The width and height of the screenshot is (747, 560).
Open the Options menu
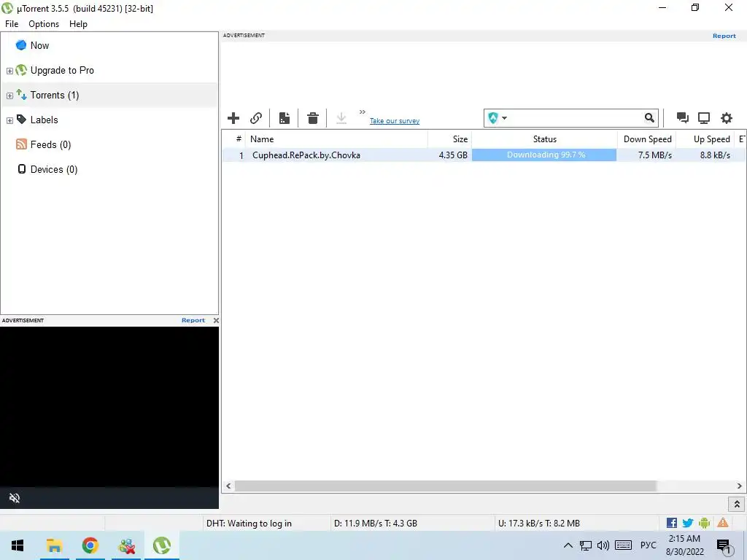[44, 24]
